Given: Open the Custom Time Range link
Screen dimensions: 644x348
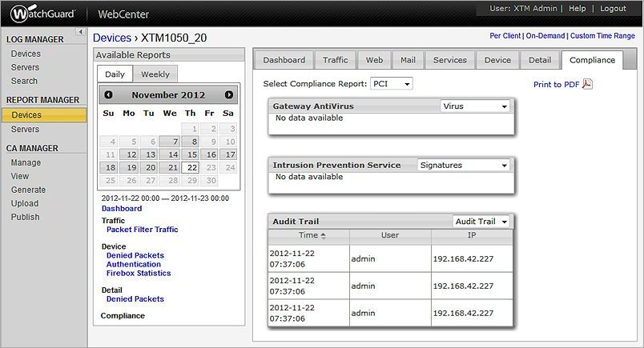Looking at the screenshot, I should tap(602, 36).
